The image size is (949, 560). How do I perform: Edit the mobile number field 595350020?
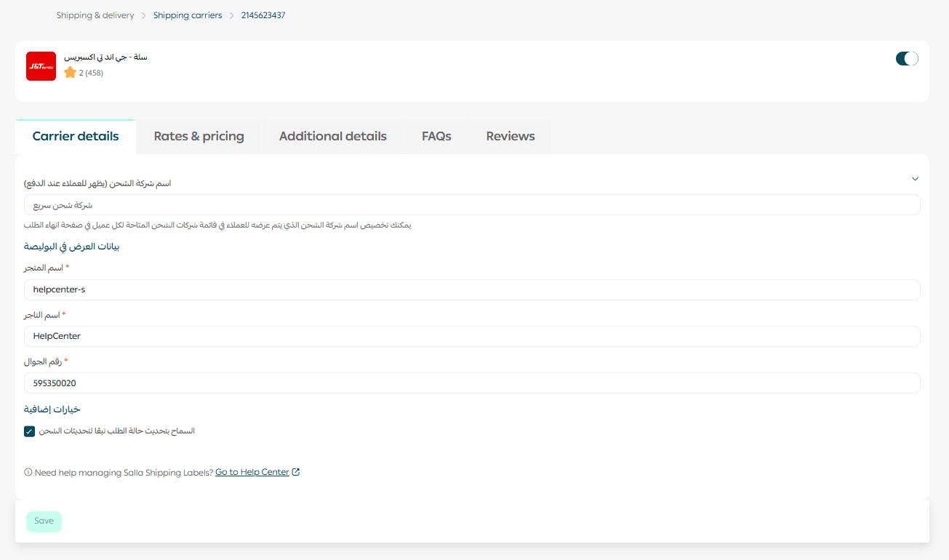click(471, 383)
